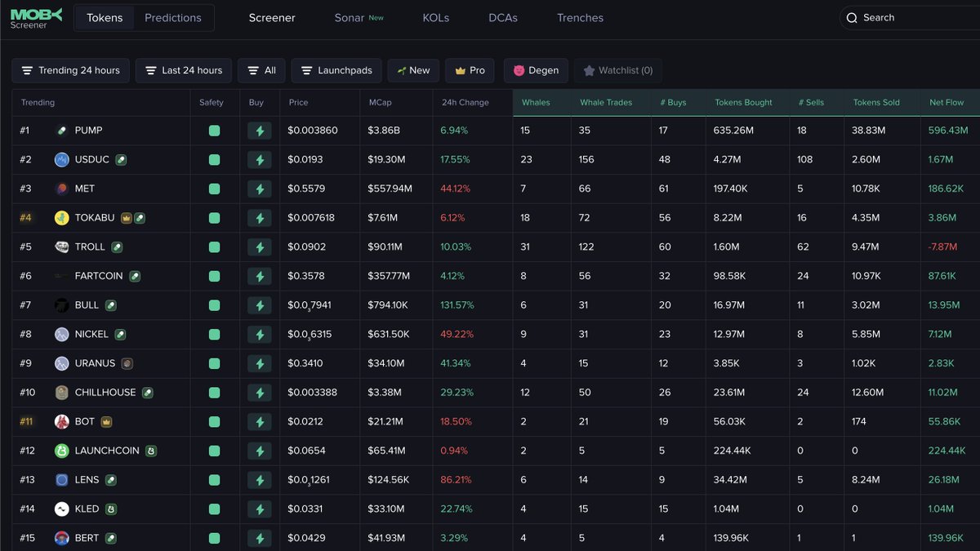Enable the New tokens filter
Image resolution: width=980 pixels, height=551 pixels.
(413, 70)
